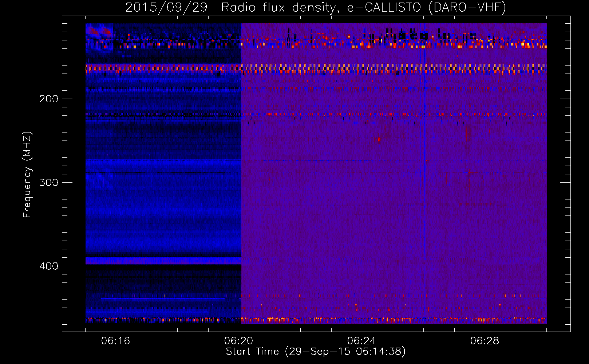Screen dimensions: 589x364
Task: Click the 400 frequency tick label
Action: [49, 266]
